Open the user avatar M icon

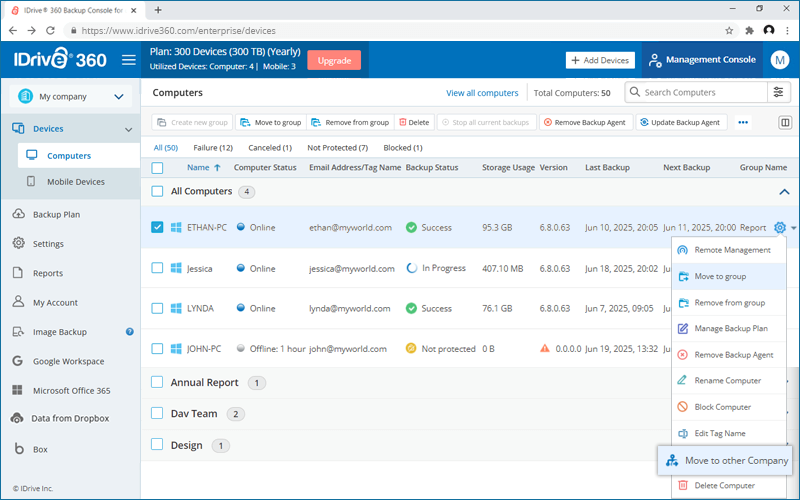(x=780, y=60)
